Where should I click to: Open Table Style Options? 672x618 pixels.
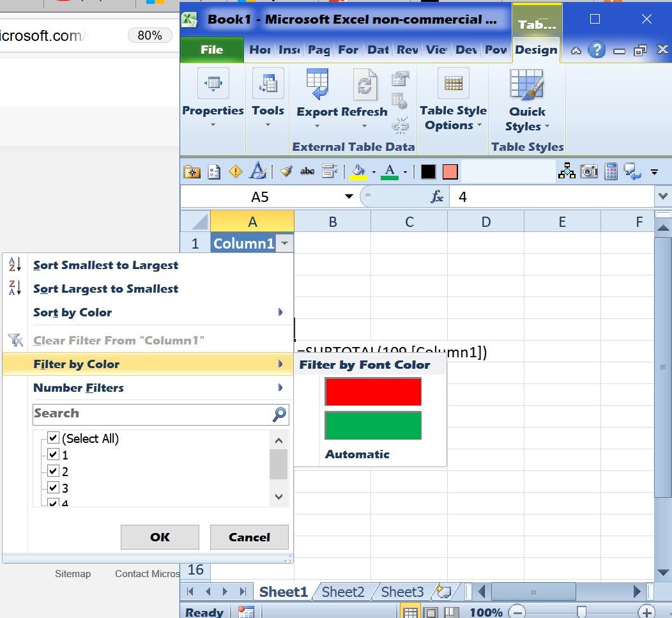pyautogui.click(x=453, y=100)
